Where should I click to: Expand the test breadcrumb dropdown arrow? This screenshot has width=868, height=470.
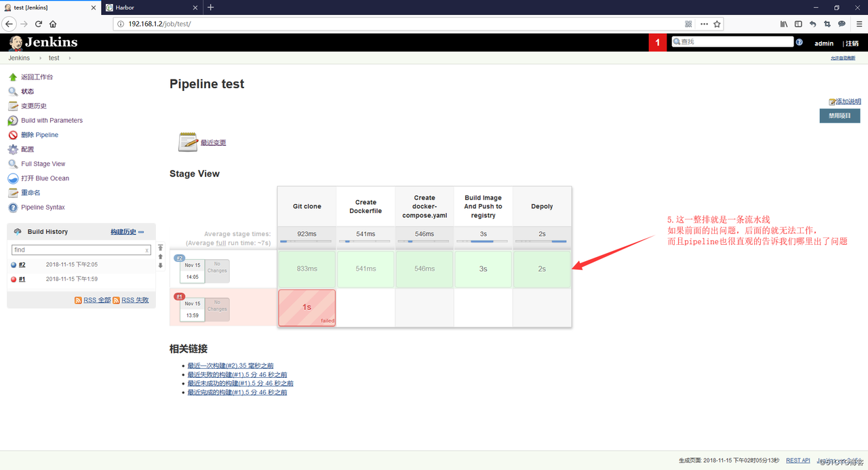tap(68, 58)
